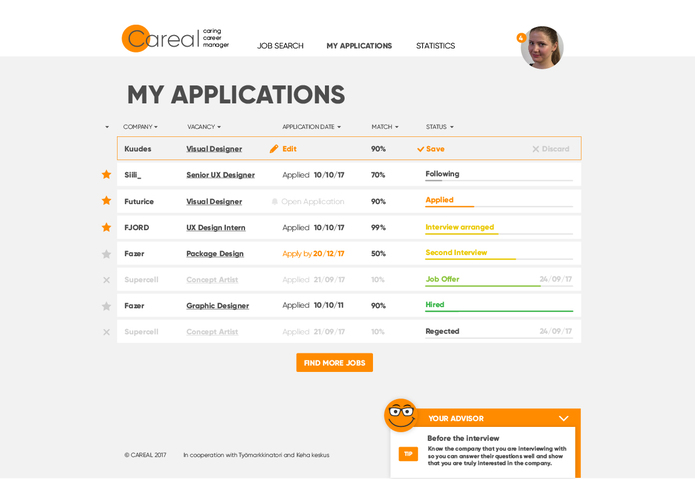Click the orange pencil Edit icon
The height and width of the screenshot is (494, 695).
(274, 149)
